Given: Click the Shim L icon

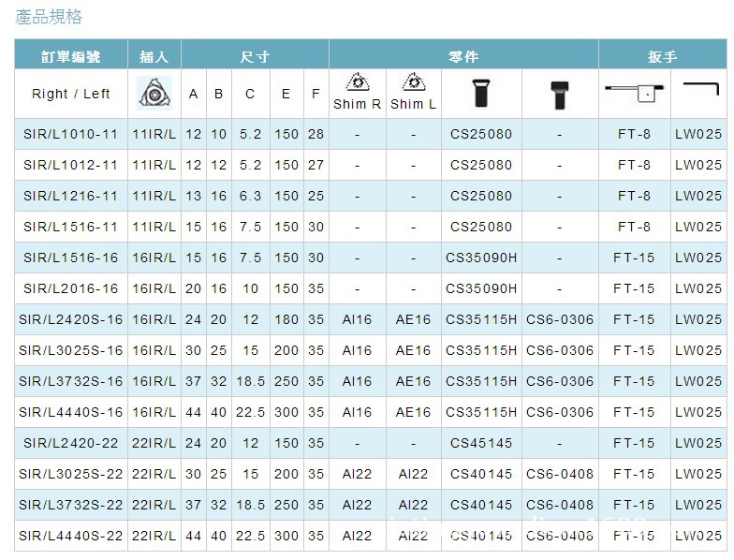Looking at the screenshot, I should 413,83.
